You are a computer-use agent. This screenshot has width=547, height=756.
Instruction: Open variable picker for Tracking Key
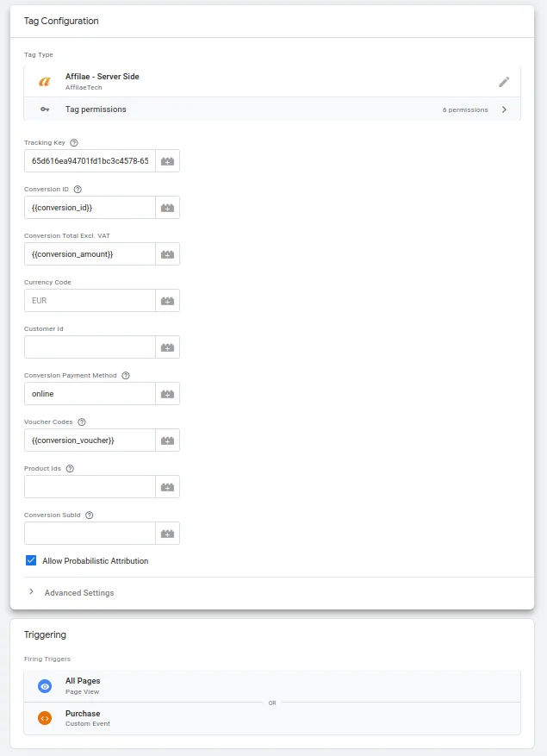[x=167, y=161]
